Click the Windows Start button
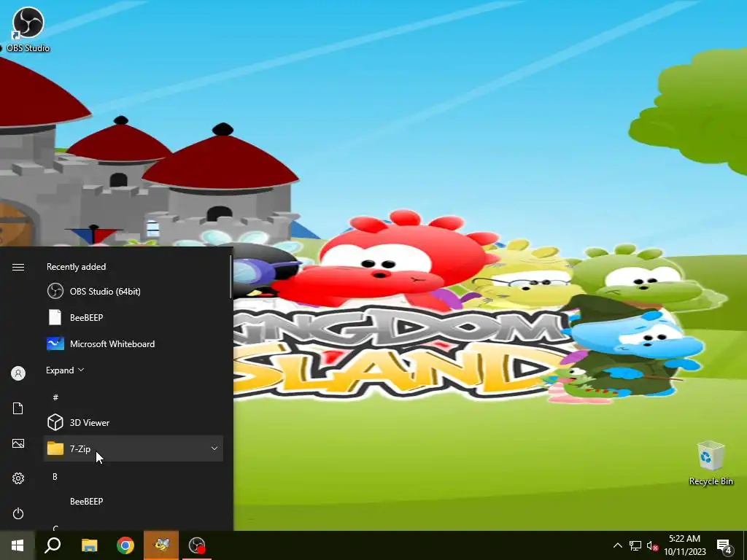Viewport: 747px width, 560px height. tap(18, 545)
